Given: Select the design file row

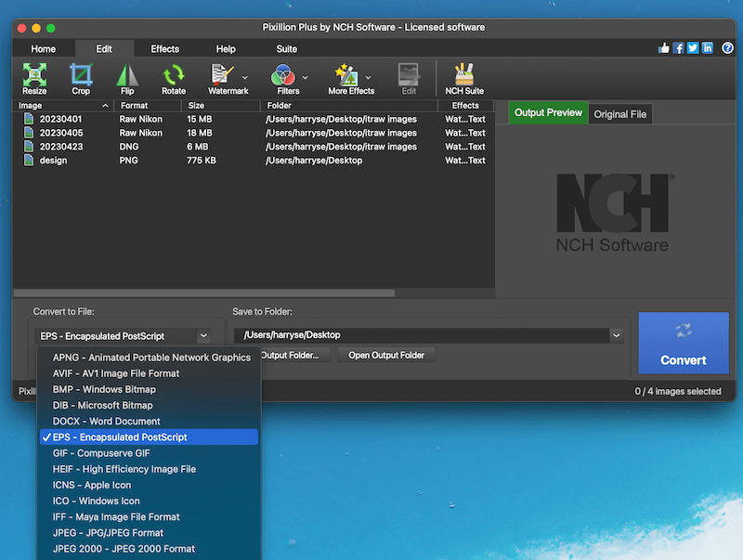Looking at the screenshot, I should [254, 160].
